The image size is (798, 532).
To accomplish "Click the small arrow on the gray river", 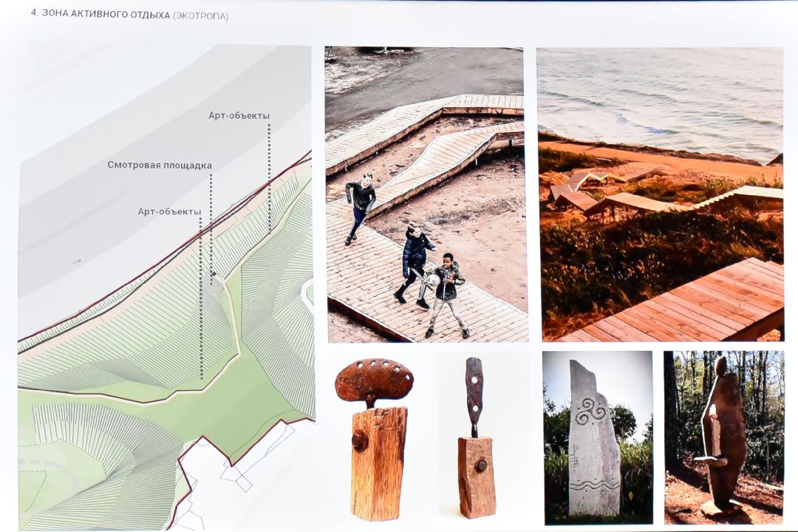I will click(x=77, y=262).
